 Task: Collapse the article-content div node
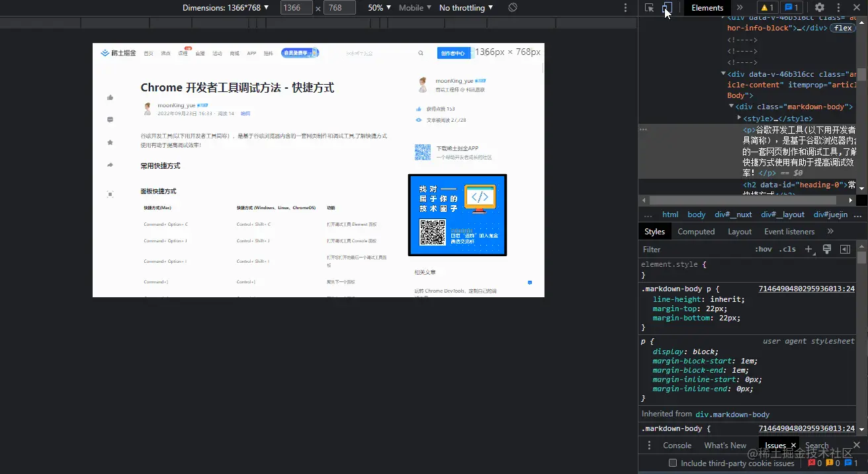pos(723,74)
